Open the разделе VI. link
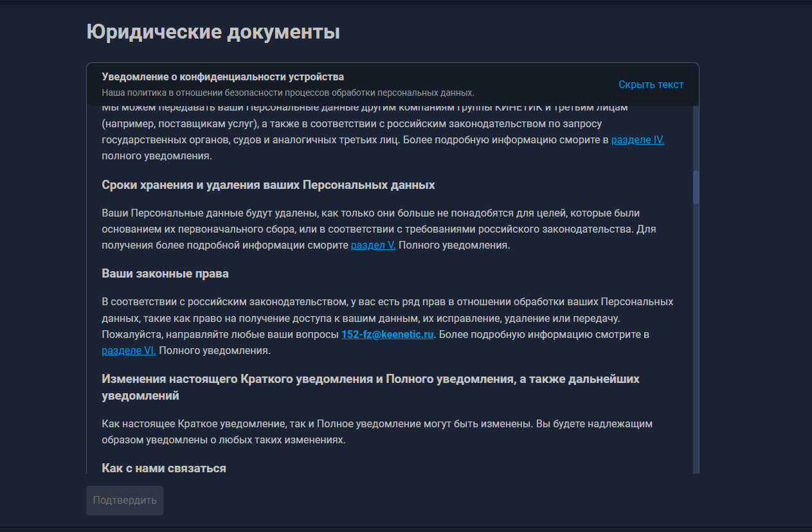This screenshot has width=812, height=532. coord(129,351)
